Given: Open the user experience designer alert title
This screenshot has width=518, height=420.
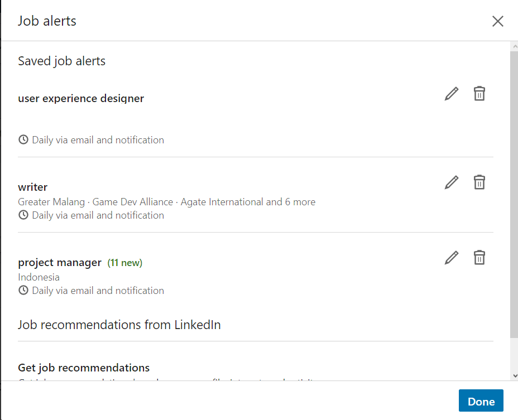Looking at the screenshot, I should point(81,99).
